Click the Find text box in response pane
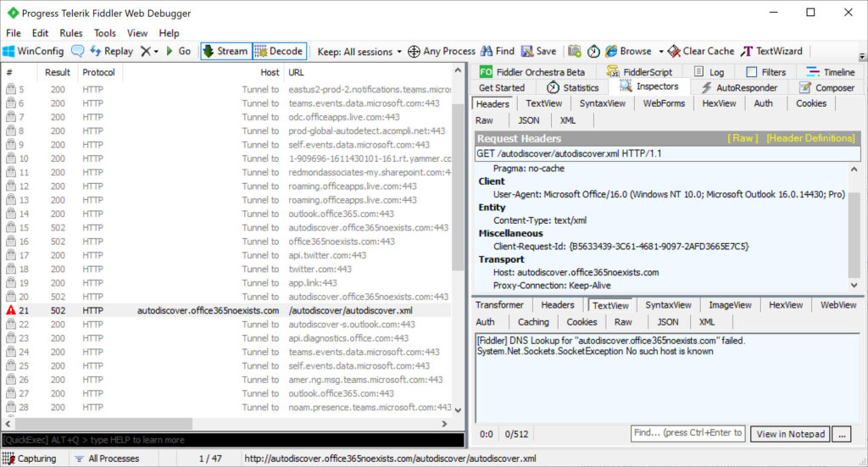The image size is (868, 467). [x=688, y=433]
